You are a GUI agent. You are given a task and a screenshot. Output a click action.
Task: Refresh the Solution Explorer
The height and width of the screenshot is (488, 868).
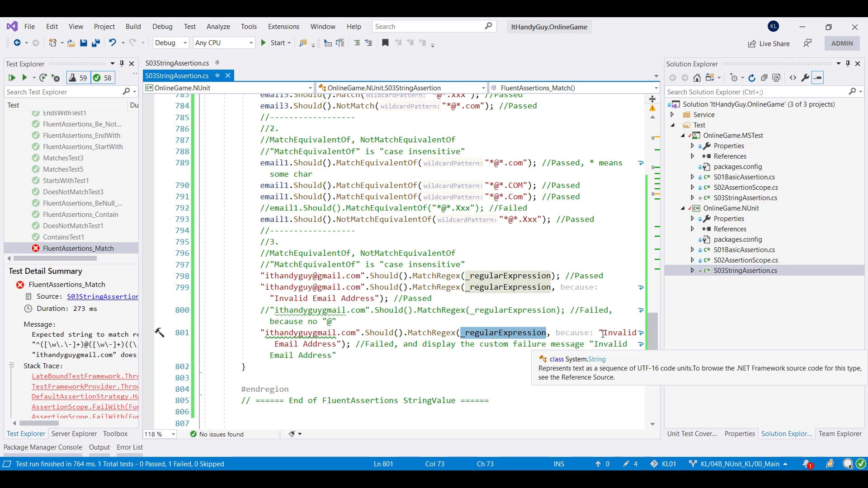coord(752,77)
